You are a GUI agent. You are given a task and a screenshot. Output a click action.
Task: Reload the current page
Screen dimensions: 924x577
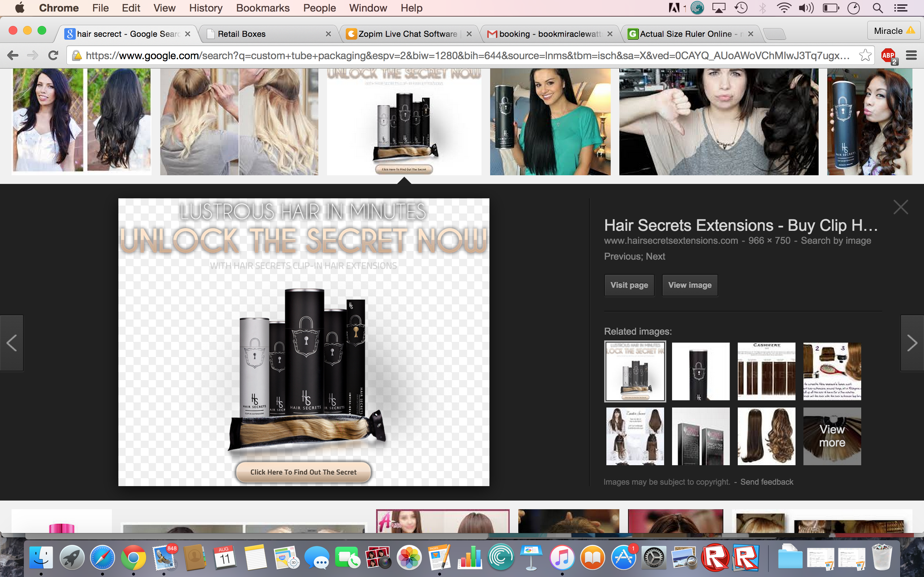click(x=53, y=56)
